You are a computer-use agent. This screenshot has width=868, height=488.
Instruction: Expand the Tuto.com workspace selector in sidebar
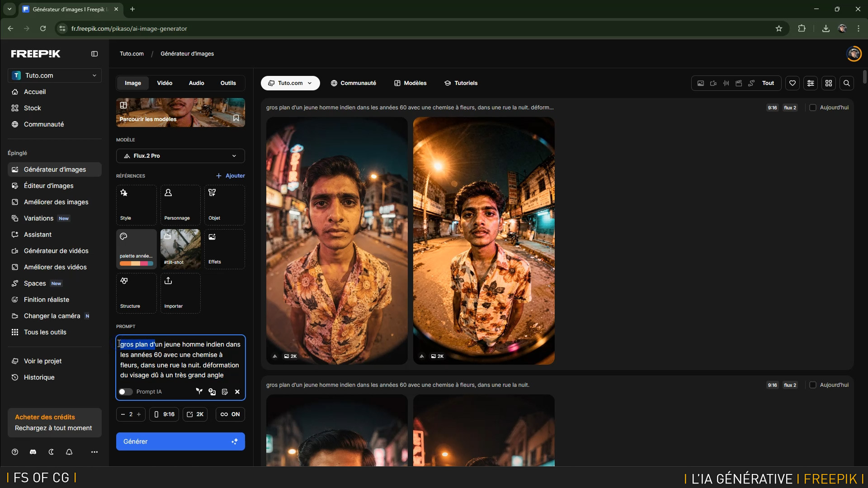[x=55, y=75]
